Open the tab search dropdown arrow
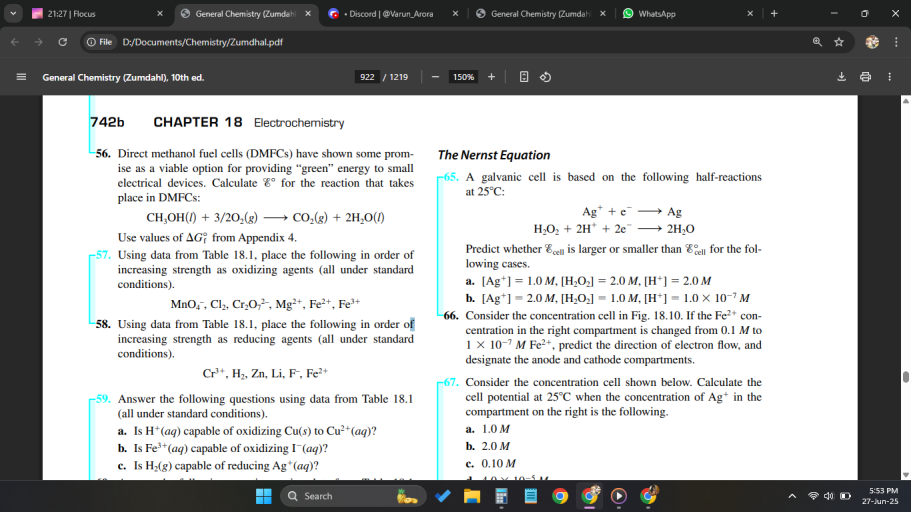 tap(13, 13)
